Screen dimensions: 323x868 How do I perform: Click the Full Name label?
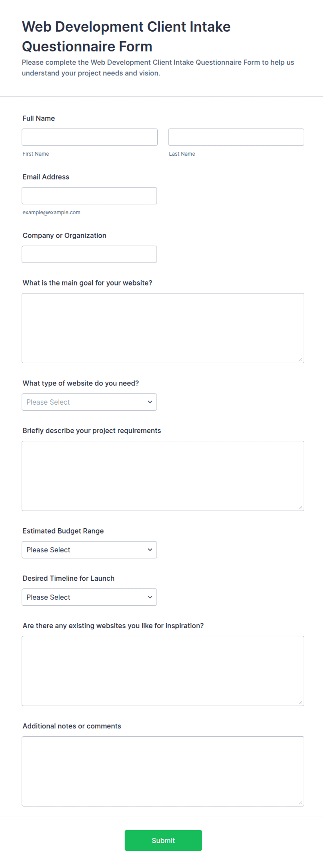(39, 118)
